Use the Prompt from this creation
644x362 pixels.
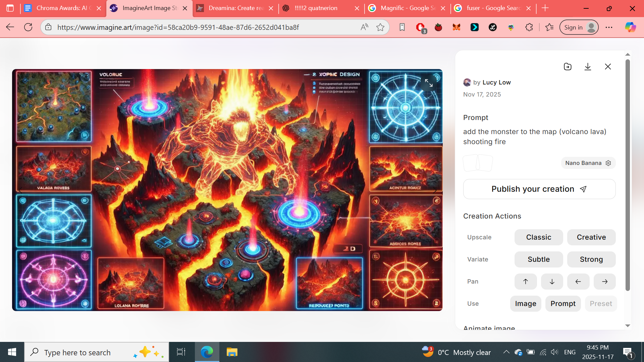tap(562, 304)
